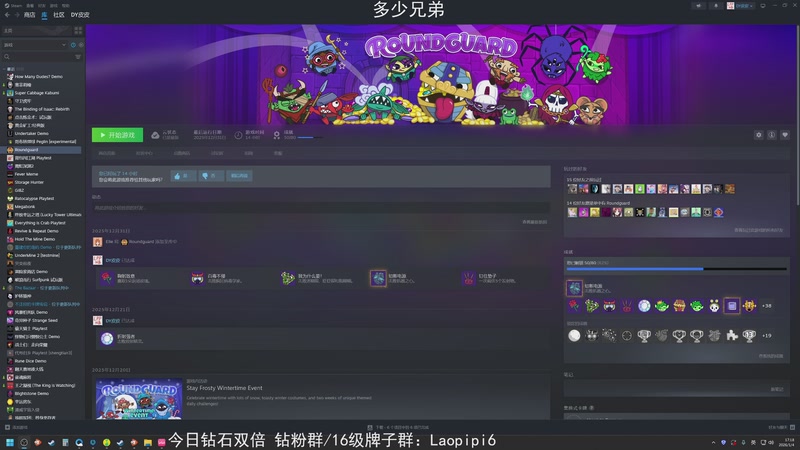Add Roundguard to favorites heart icon
This screenshot has height=450, width=800.
[x=785, y=135]
